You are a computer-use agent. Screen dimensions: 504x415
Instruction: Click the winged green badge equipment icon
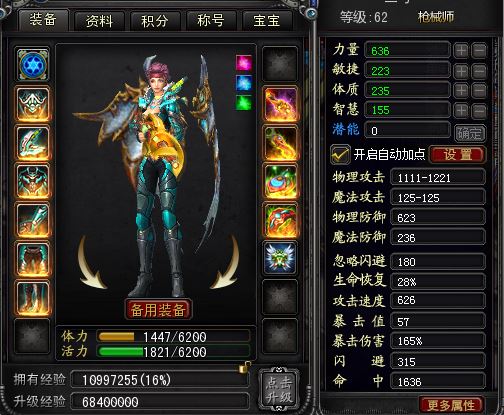click(280, 258)
